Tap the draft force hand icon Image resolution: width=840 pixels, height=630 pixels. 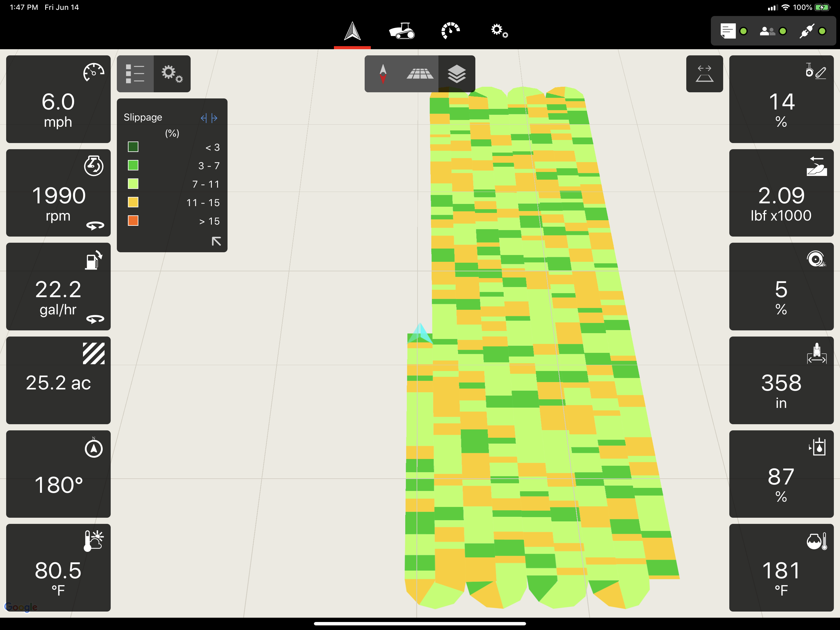(x=816, y=166)
